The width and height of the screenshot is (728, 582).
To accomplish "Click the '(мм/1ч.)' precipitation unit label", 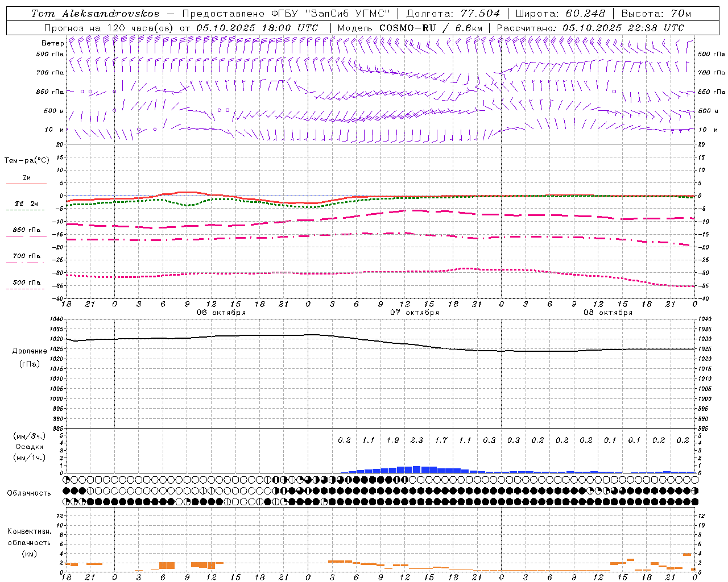I will pos(30,458).
